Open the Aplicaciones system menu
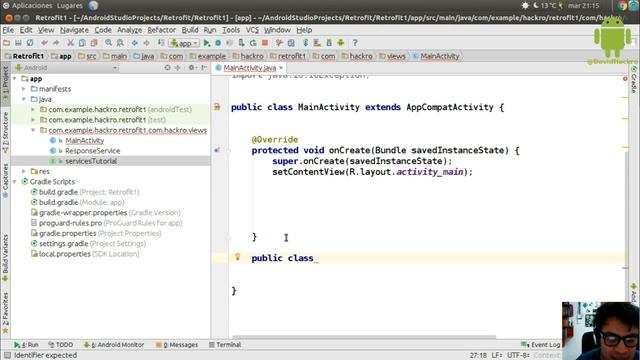 32,6
